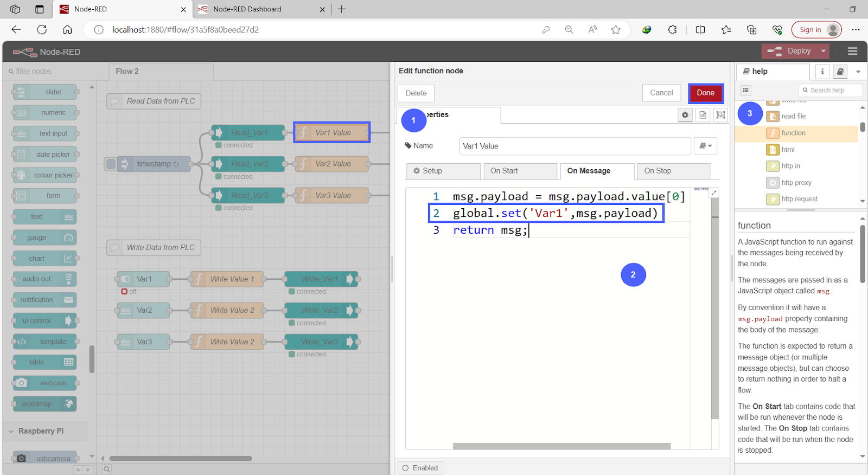Collapse all palette categories arrow
This screenshot has width=868, height=475.
78,470
